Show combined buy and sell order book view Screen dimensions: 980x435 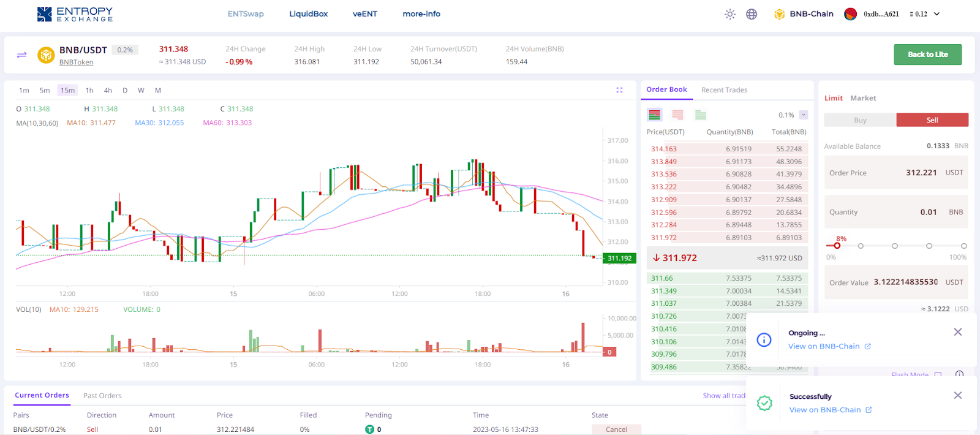point(655,115)
